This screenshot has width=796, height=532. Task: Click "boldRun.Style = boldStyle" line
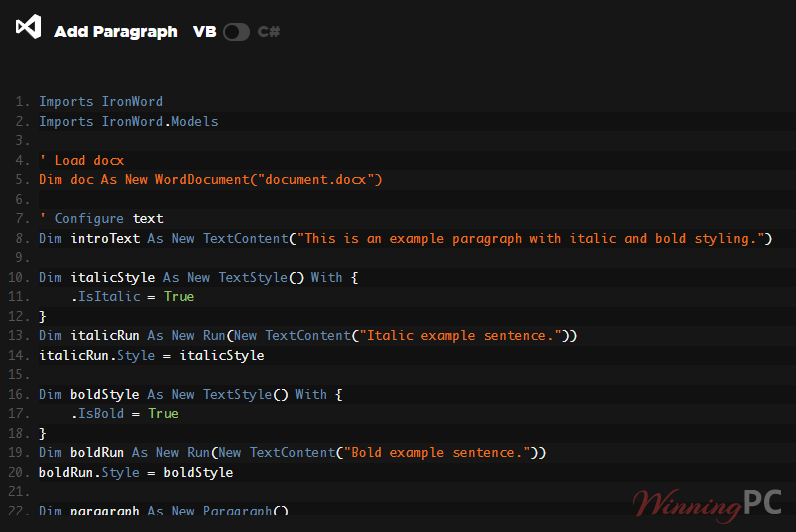[136, 473]
